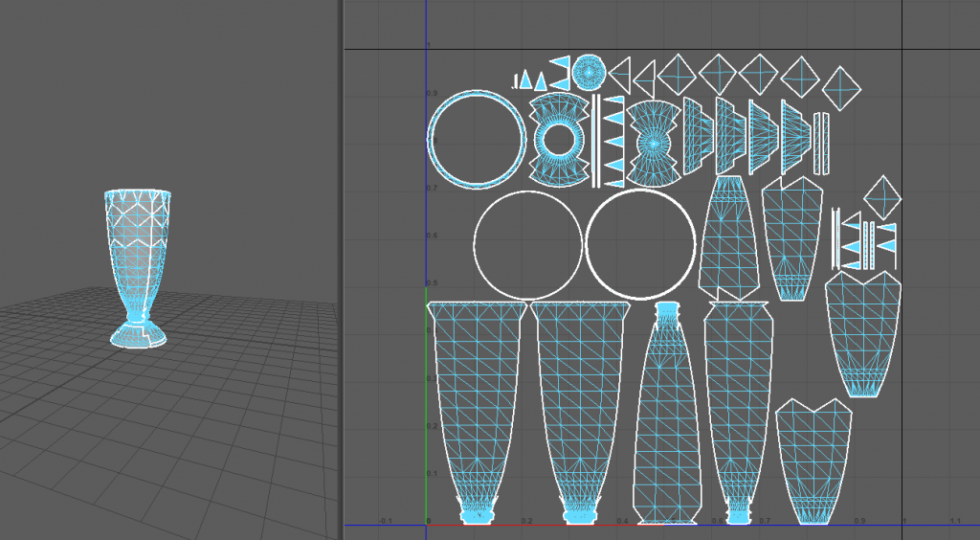This screenshot has width=980, height=540.
Task: Click the goblet's round base in 3D view
Action: click(140, 335)
